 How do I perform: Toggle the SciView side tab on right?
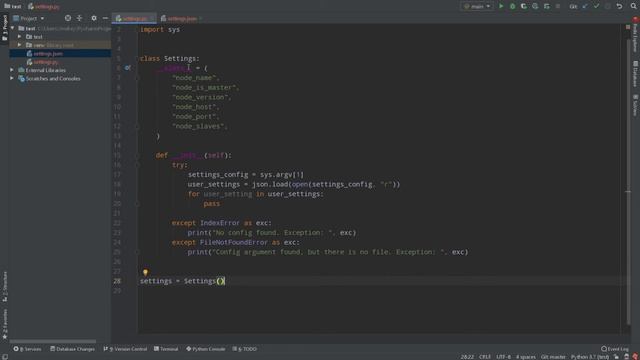(x=636, y=105)
